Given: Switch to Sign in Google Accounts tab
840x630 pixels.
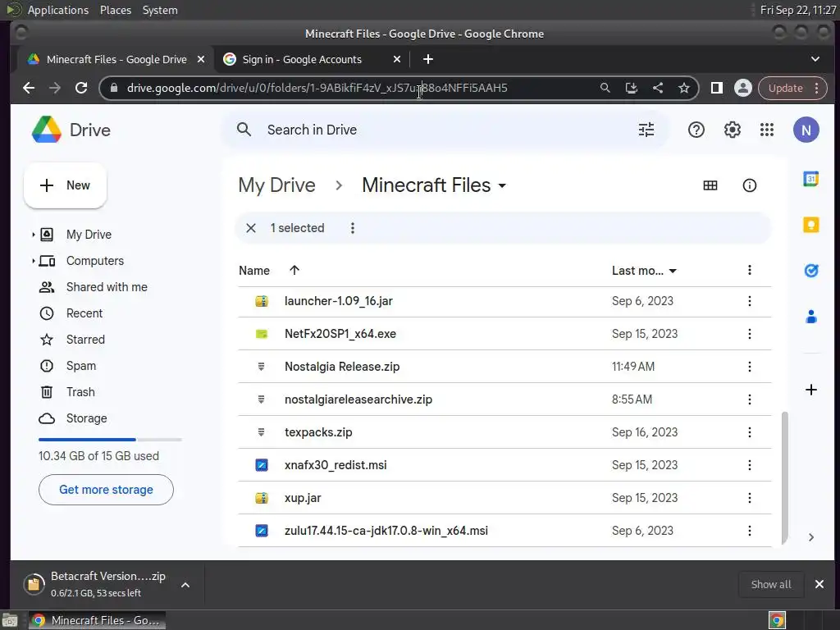Looking at the screenshot, I should [302, 59].
